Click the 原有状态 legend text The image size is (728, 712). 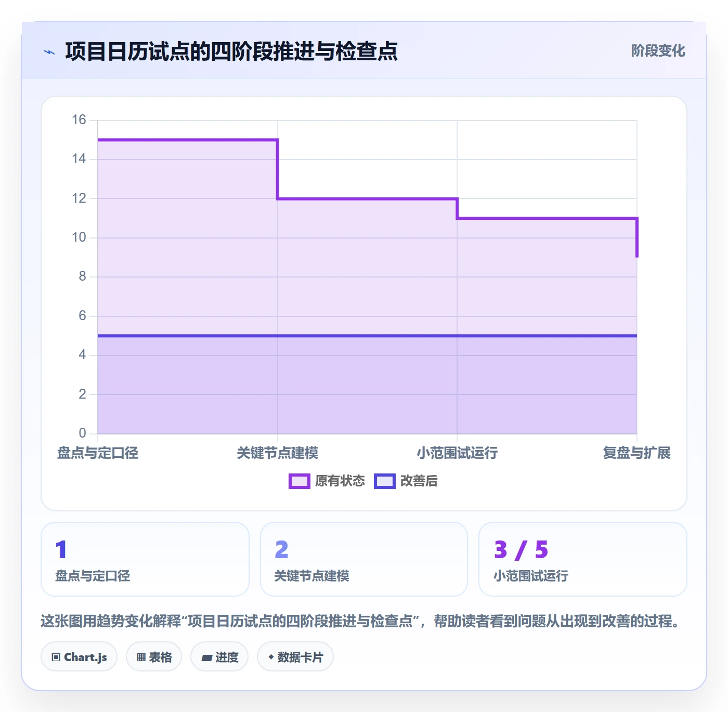click(x=340, y=481)
